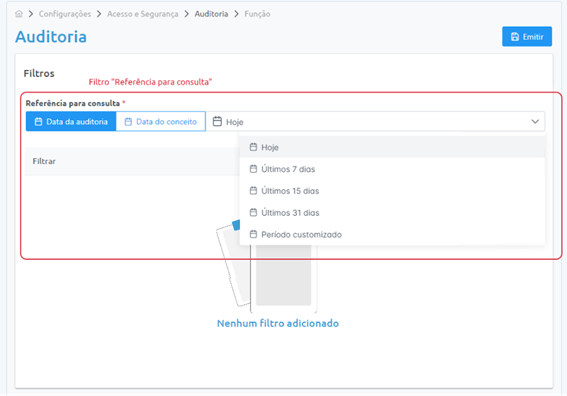The image size is (567, 396).
Task: Click the Emitir button
Action: (x=527, y=37)
